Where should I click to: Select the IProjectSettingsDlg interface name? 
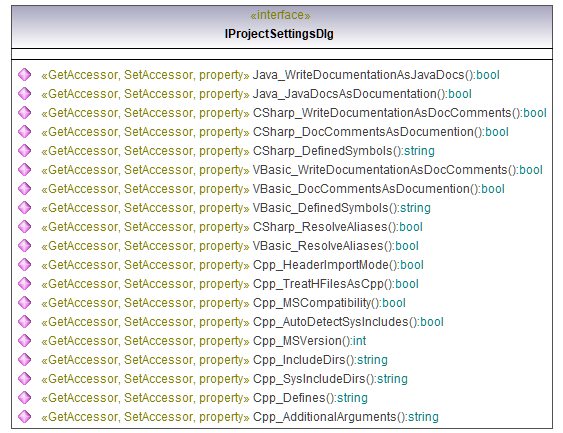point(279,34)
